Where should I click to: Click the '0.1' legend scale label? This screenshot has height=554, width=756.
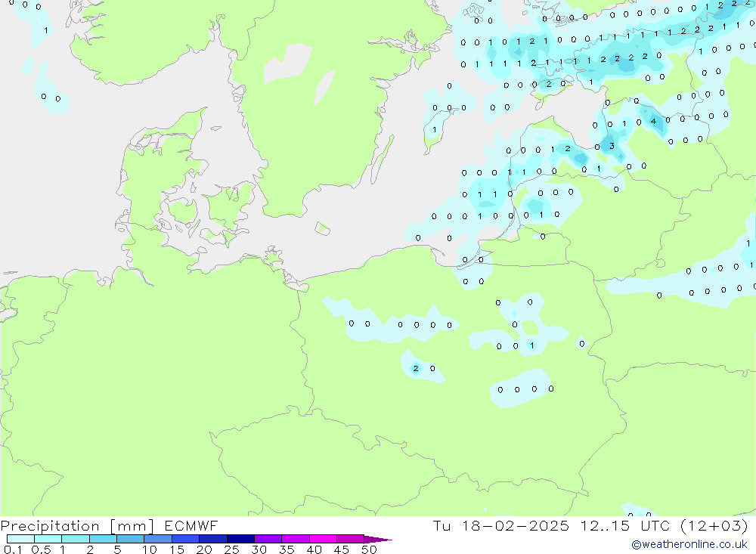tap(13, 549)
